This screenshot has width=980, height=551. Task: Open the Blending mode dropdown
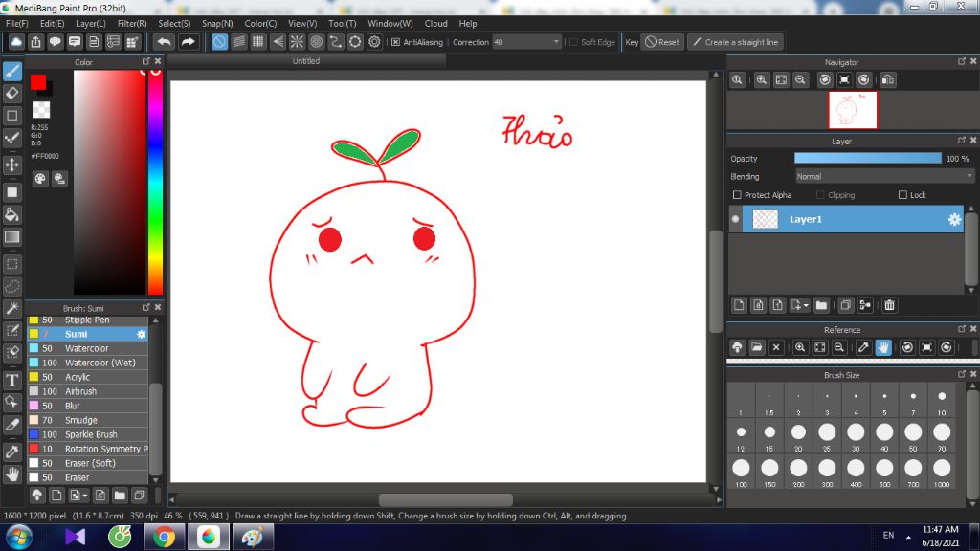point(884,177)
